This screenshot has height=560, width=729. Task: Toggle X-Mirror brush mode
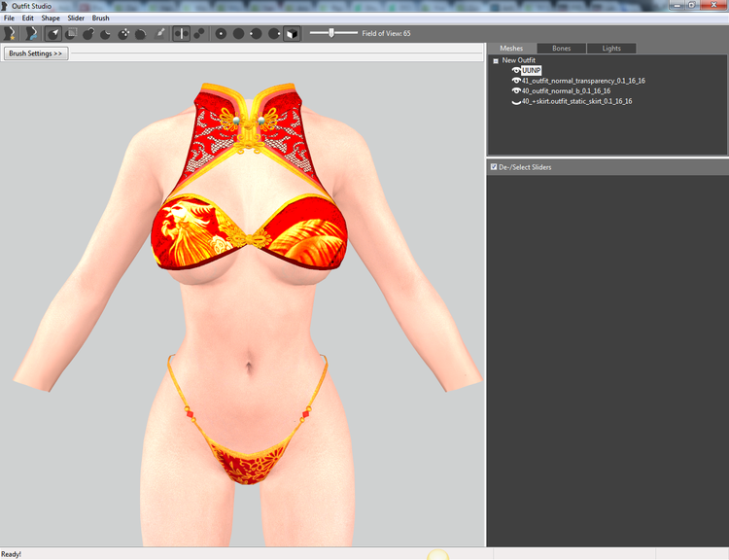182,33
